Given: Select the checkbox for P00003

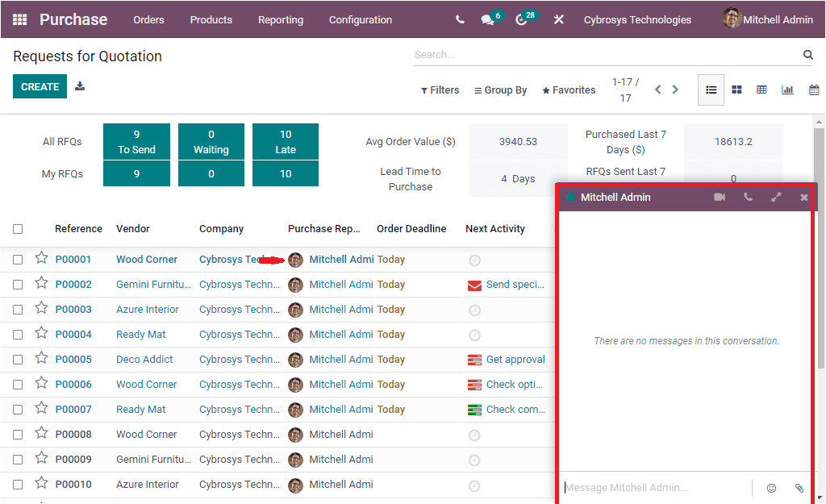Looking at the screenshot, I should [x=18, y=309].
